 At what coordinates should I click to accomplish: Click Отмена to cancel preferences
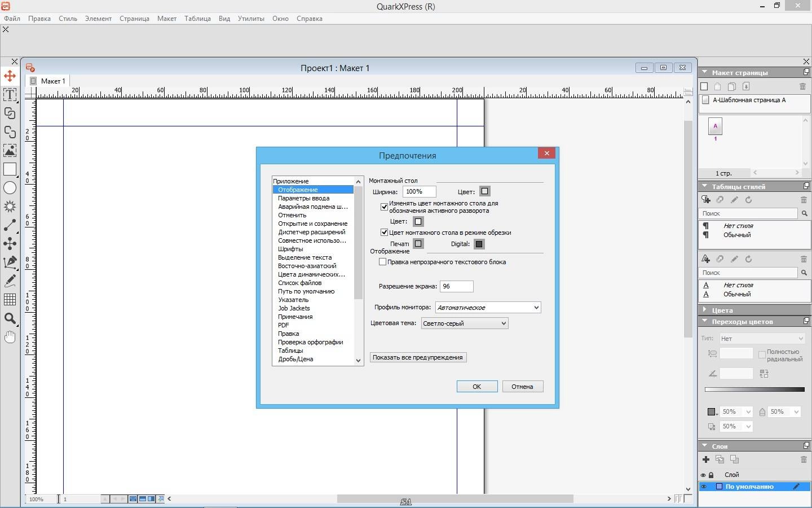point(522,386)
